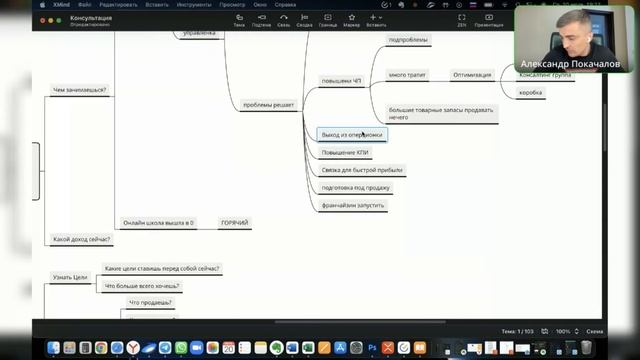Open the Trash in the Dock
The image size is (640, 360).
(x=586, y=348)
